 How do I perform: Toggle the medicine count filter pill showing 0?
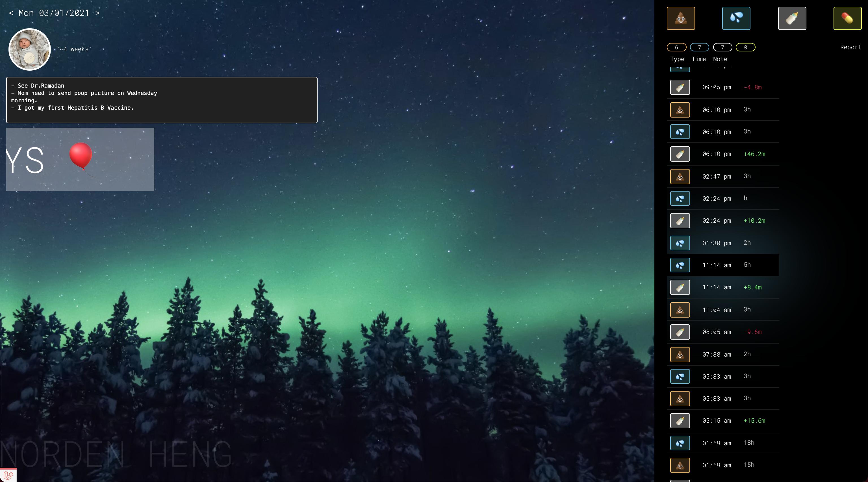tap(745, 47)
